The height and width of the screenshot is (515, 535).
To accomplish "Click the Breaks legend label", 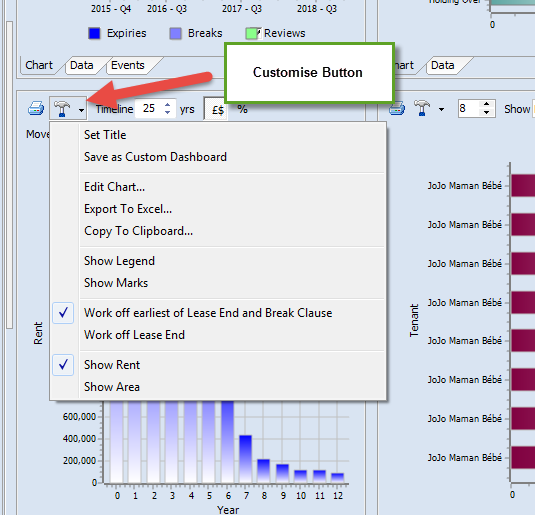I will tap(205, 33).
